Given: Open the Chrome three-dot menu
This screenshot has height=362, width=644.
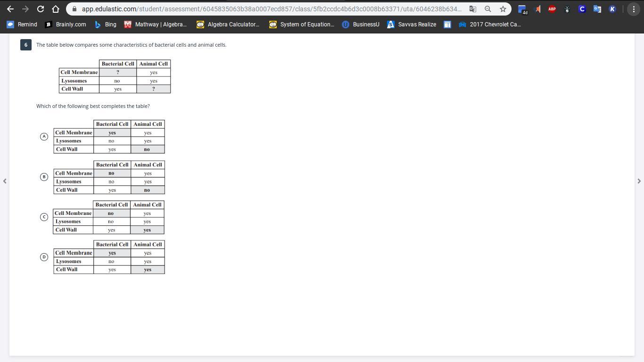Looking at the screenshot, I should click(634, 9).
